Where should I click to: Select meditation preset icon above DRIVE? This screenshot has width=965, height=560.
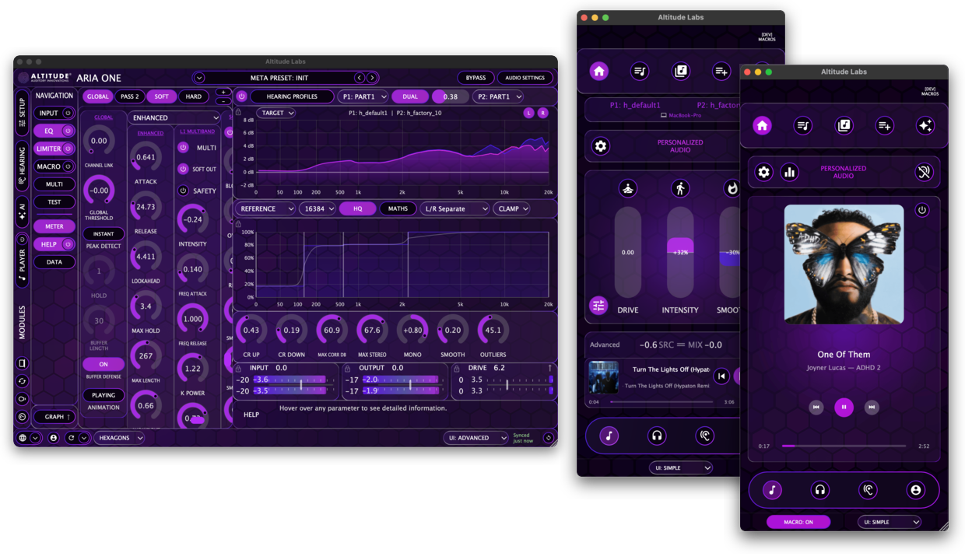point(627,188)
